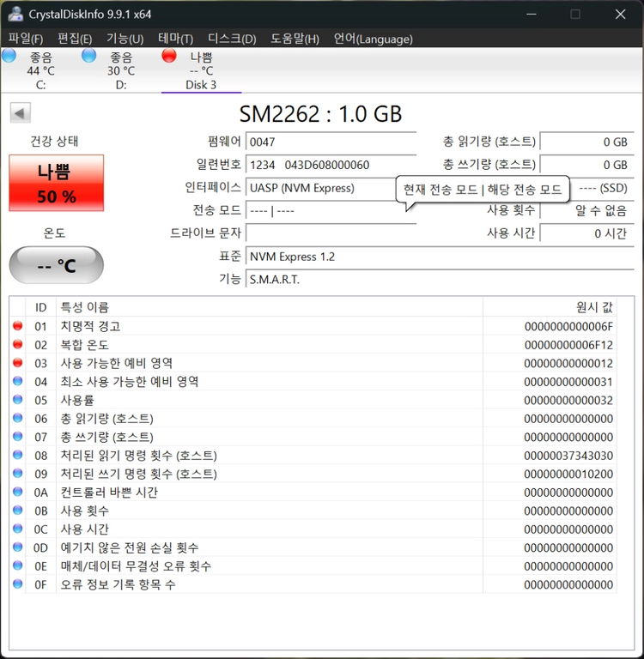Image resolution: width=644 pixels, height=659 pixels.
Task: Open the 언어(Language) menu
Action: [x=373, y=39]
